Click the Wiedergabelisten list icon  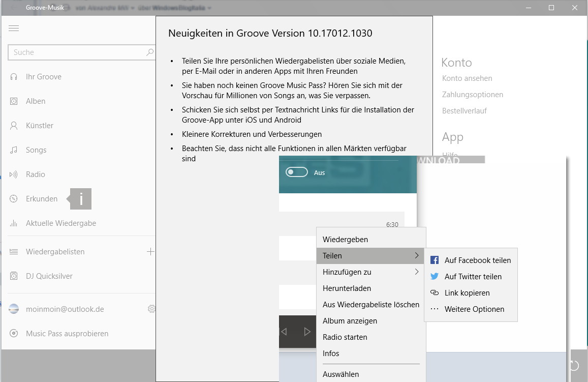[x=14, y=252]
